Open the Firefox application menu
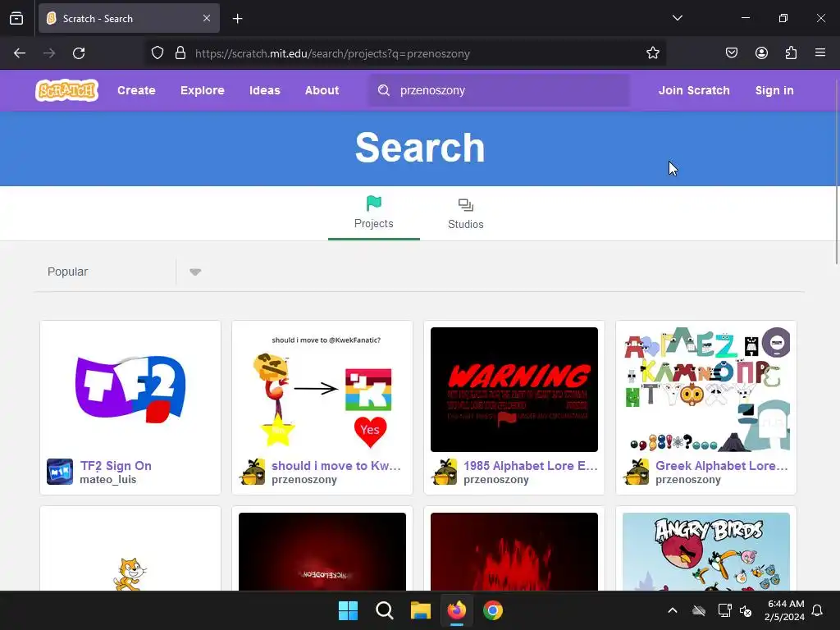This screenshot has width=840, height=630. point(820,53)
